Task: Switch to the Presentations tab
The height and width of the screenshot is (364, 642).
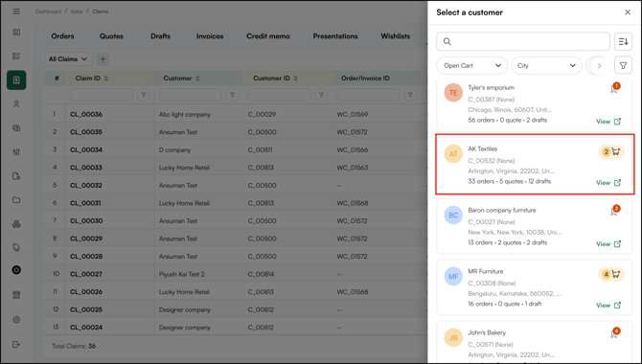Action: click(335, 36)
